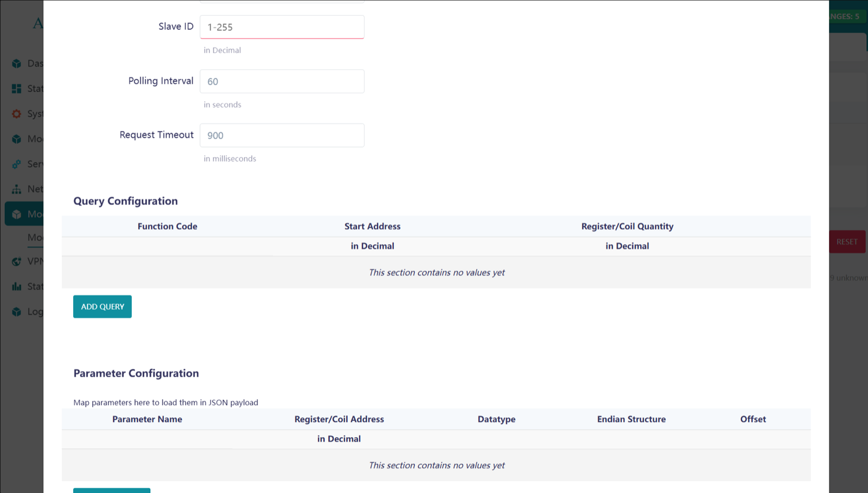Click the Statistics bar chart icon
This screenshot has width=868, height=493.
coord(17,286)
